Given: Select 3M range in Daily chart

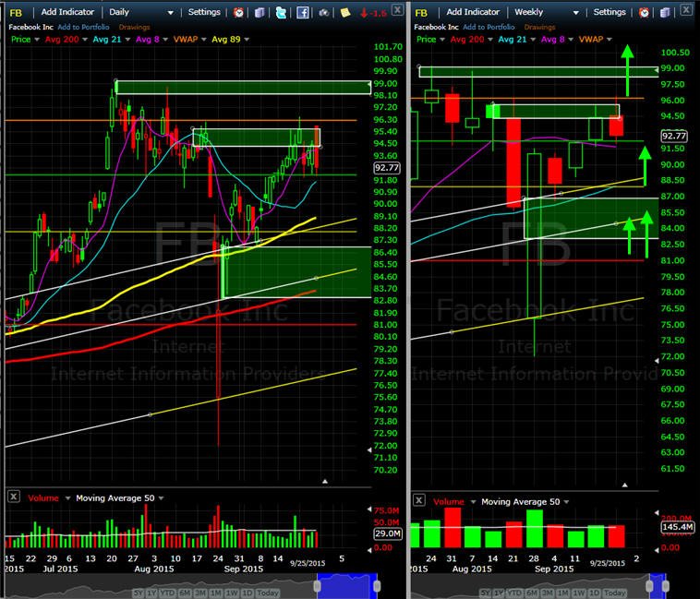Looking at the screenshot, I should pos(199,593).
